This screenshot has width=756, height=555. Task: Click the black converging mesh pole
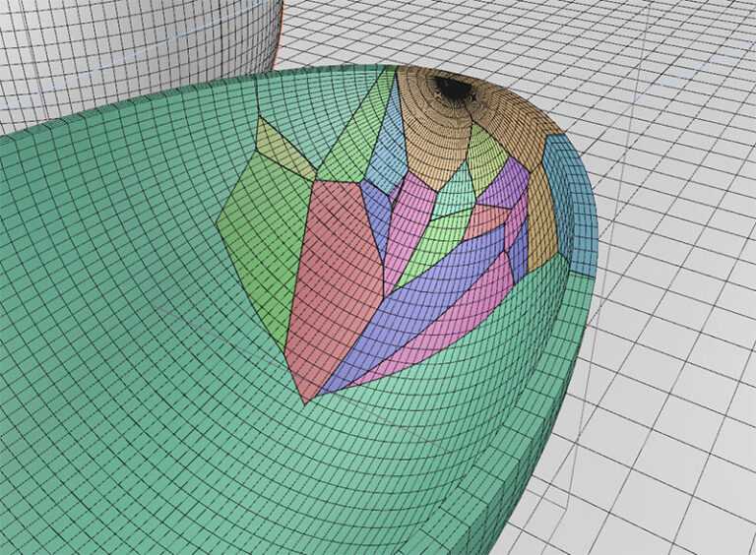[454, 89]
